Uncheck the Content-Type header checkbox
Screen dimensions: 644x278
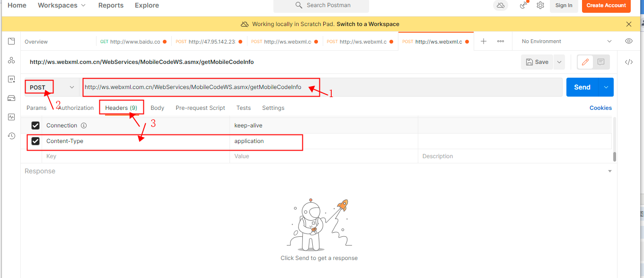(35, 141)
